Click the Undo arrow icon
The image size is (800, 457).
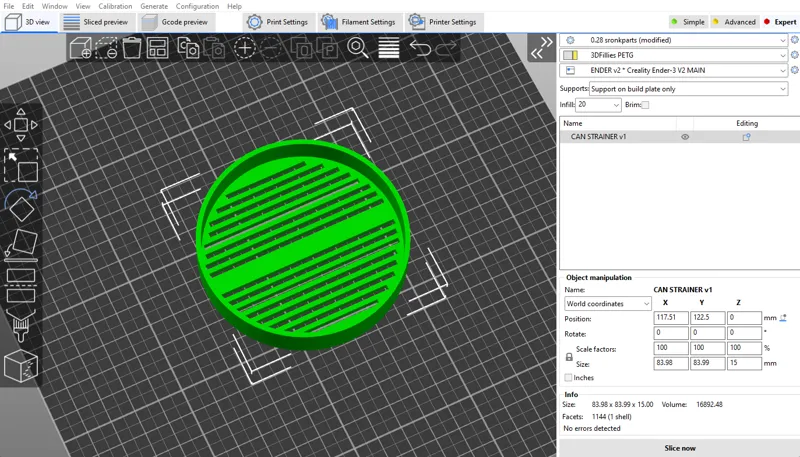pyautogui.click(x=420, y=48)
